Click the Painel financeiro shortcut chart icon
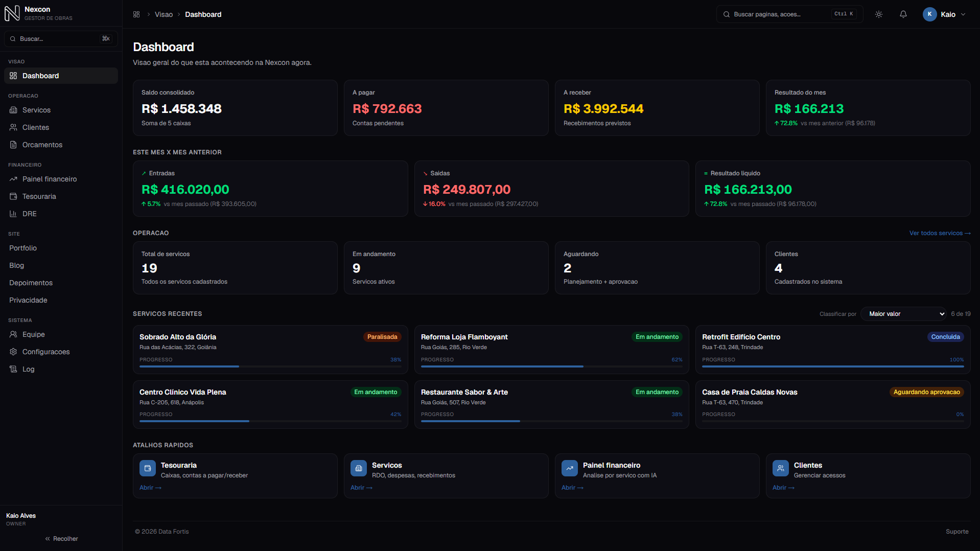 pos(570,468)
